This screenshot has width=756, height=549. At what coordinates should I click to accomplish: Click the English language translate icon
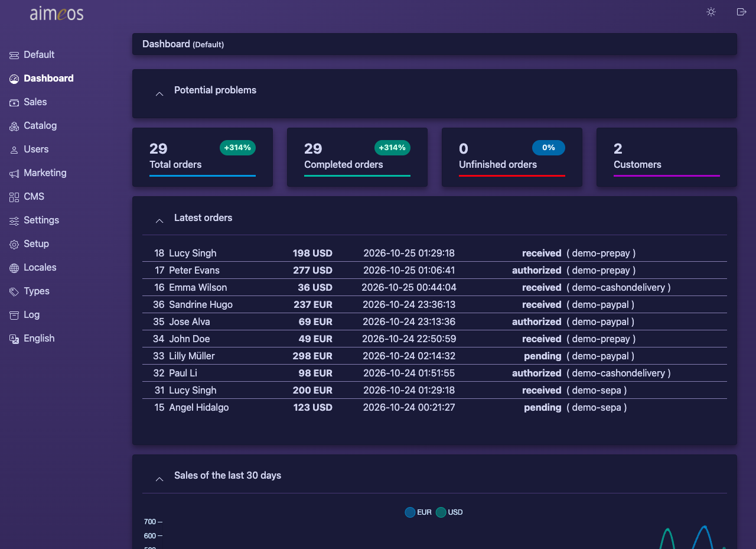click(x=14, y=339)
